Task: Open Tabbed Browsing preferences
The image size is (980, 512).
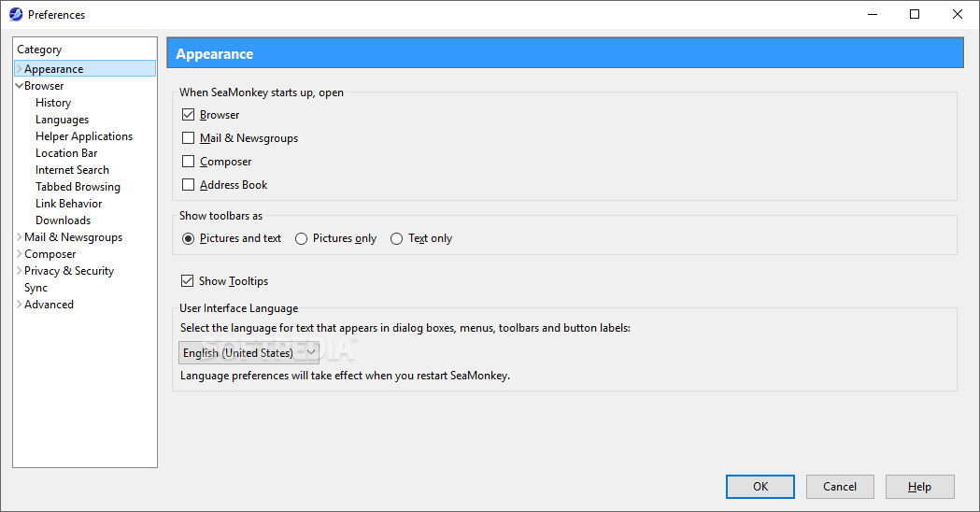Action: pyautogui.click(x=78, y=187)
